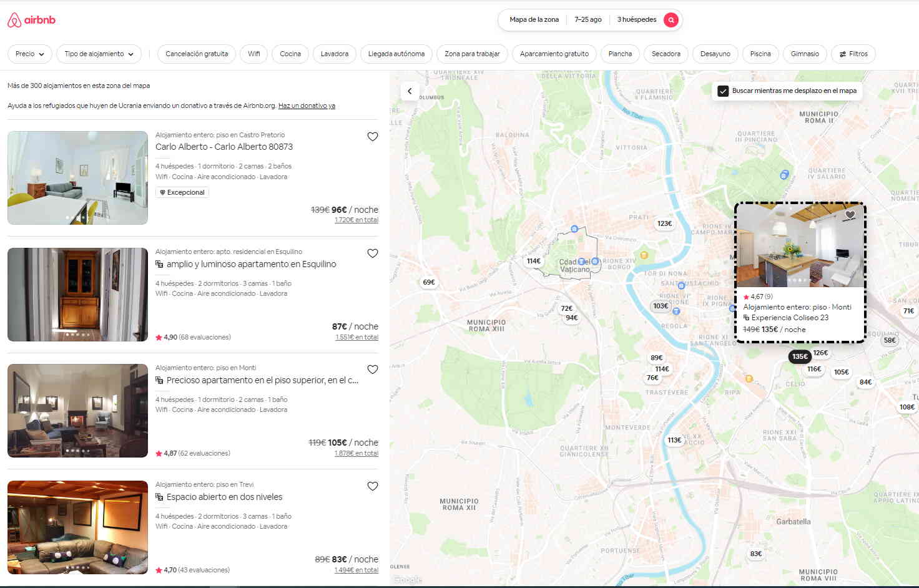919x588 pixels.
Task: Click the red search magnifier button
Action: tap(671, 20)
